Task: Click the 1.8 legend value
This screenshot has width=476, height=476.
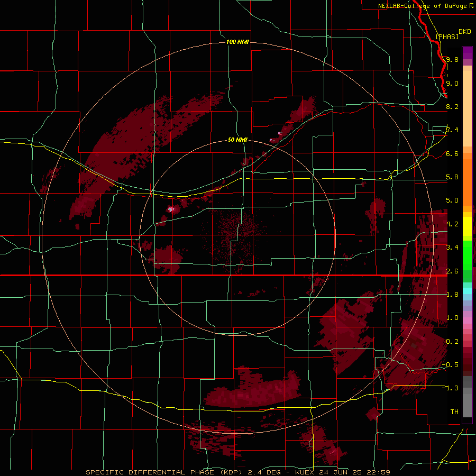Action: click(x=452, y=295)
